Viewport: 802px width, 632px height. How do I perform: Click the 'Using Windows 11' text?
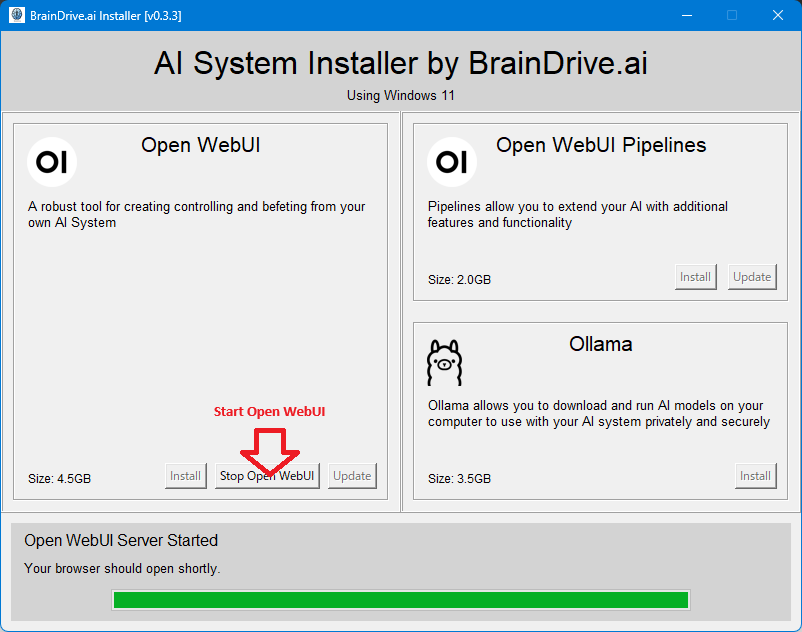(400, 96)
